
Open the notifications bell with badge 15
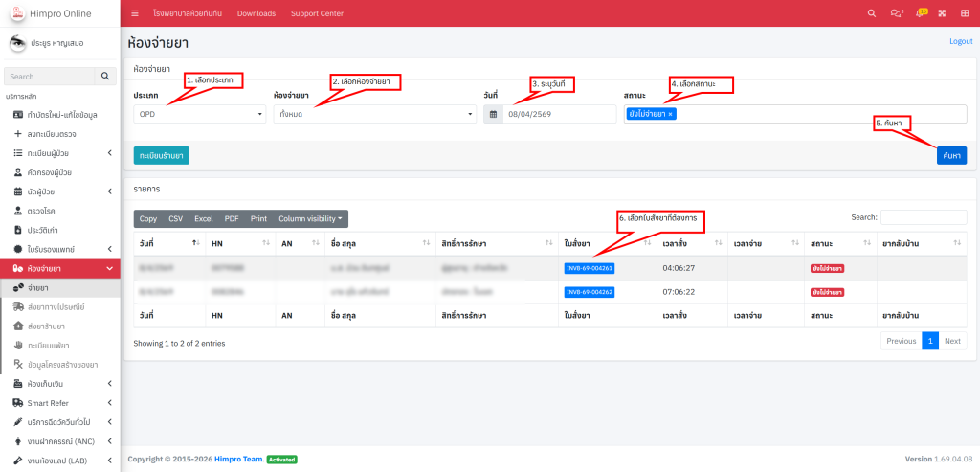click(921, 13)
